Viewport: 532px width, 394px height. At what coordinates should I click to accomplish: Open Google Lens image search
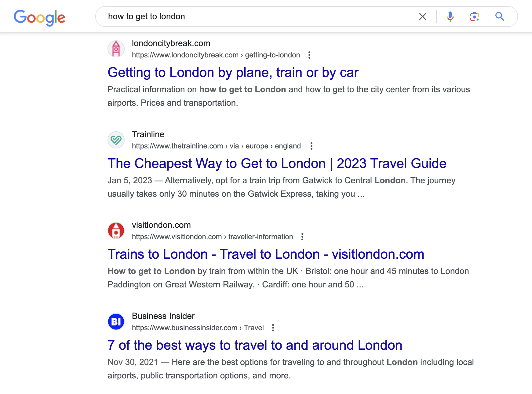coord(474,16)
